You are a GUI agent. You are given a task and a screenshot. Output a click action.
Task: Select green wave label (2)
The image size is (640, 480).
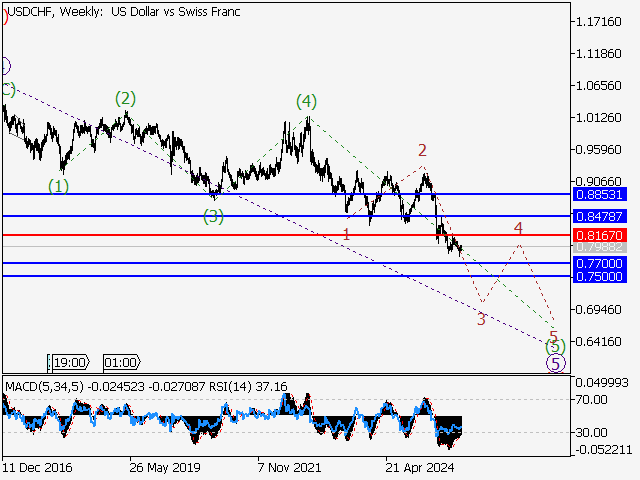124,98
